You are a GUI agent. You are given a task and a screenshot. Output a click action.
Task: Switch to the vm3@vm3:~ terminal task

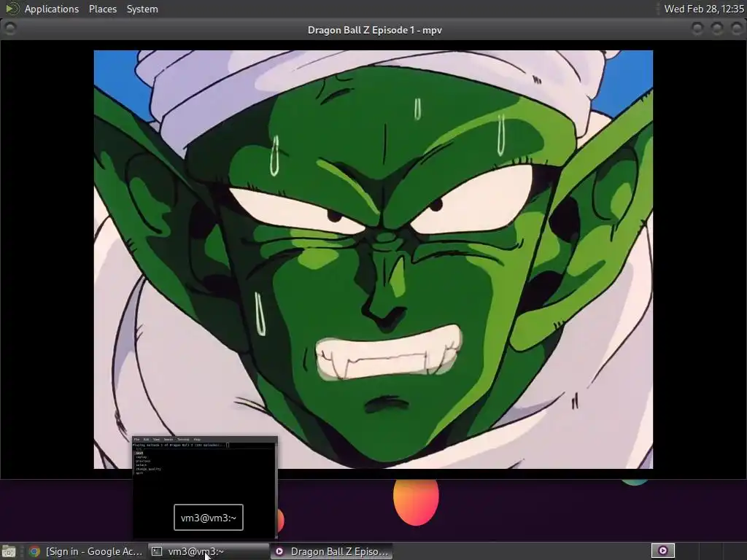pyautogui.click(x=208, y=551)
